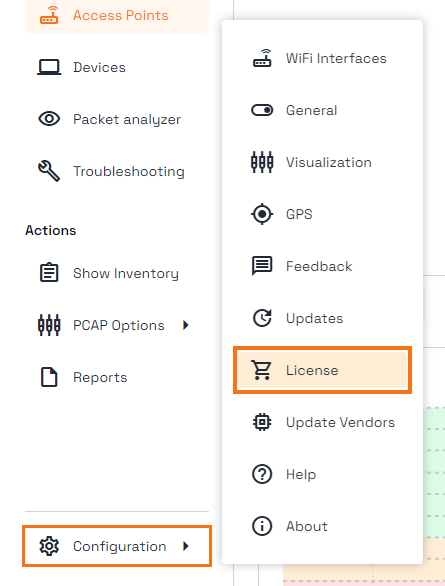Click the Visualization sliders icon
Image resolution: width=445 pixels, height=586 pixels.
click(262, 162)
